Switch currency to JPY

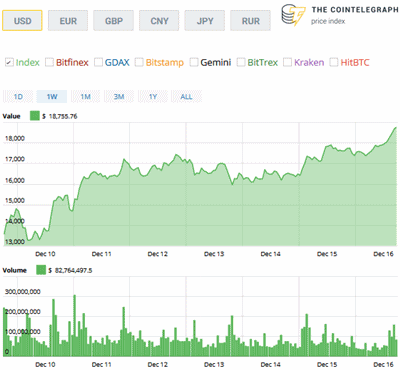coord(205,21)
